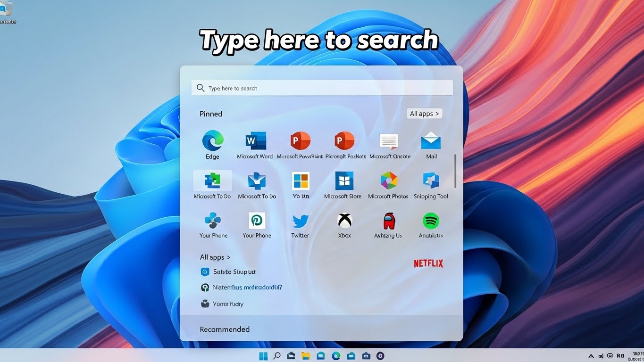Click the Windows Start button on the taskbar
Screen dimensions: 644x362
pos(263,356)
